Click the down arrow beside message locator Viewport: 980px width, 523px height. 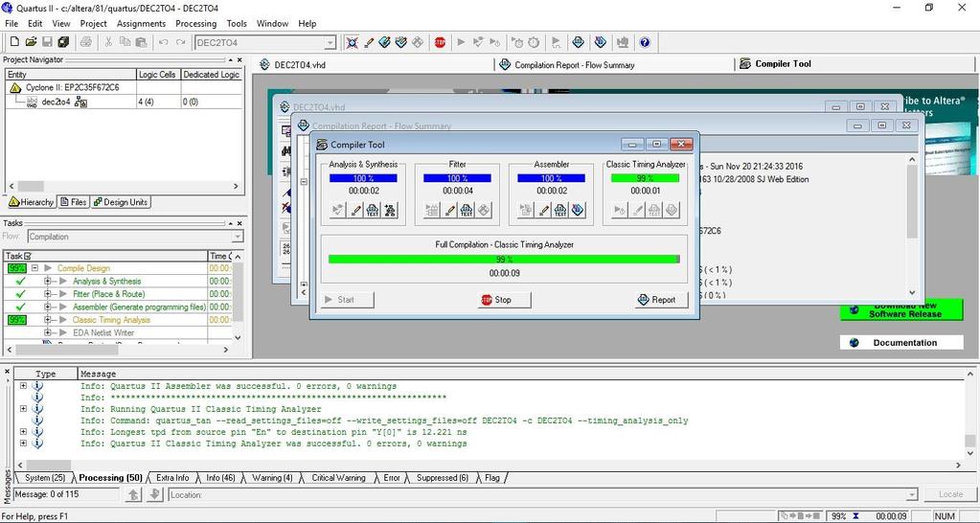point(154,495)
